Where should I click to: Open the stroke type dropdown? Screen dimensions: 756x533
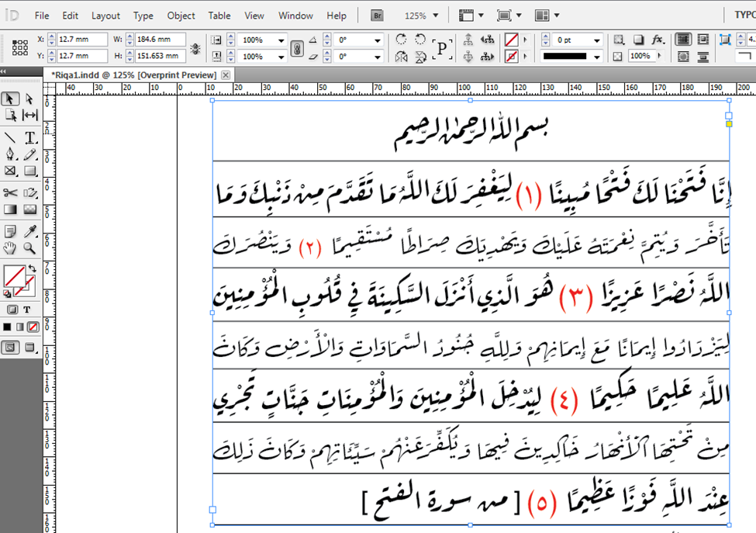point(597,57)
